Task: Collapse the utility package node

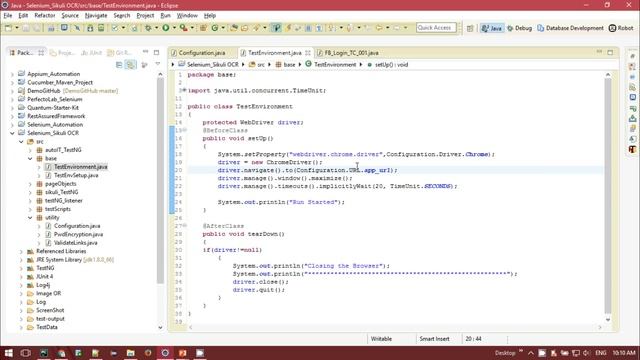Action: point(30,218)
